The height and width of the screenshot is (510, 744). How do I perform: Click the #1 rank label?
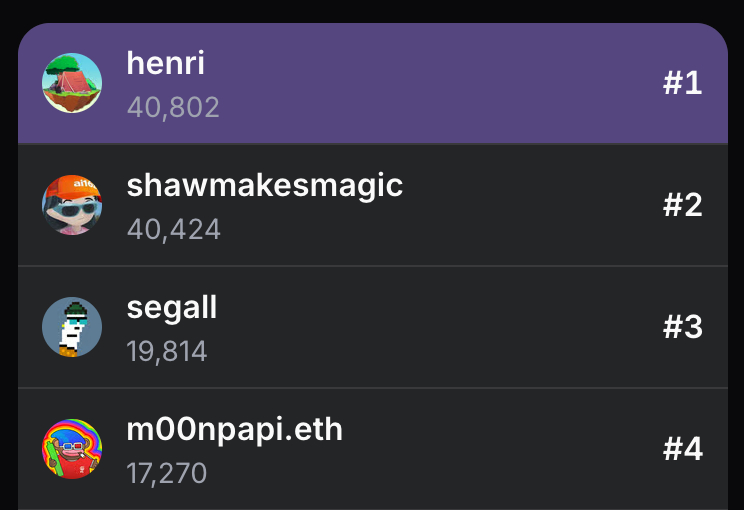click(x=682, y=83)
